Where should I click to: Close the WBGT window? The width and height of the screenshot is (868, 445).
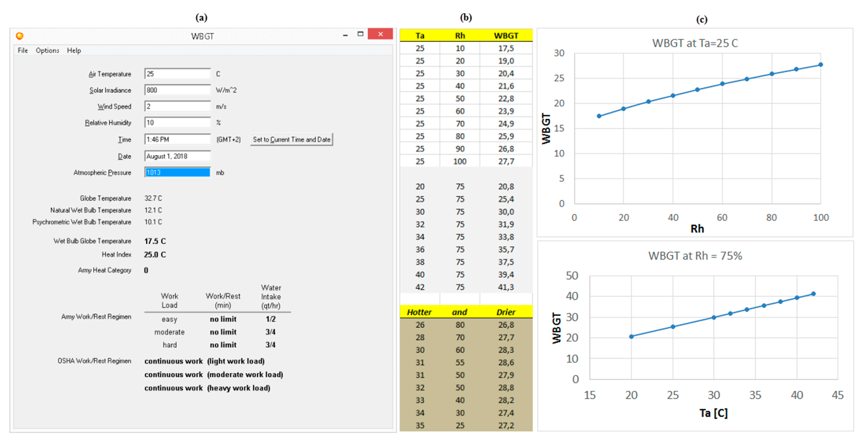pyautogui.click(x=380, y=34)
